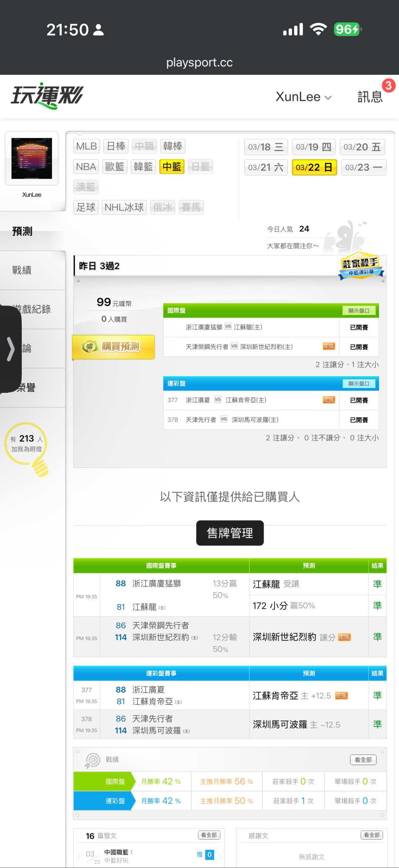399x868 pixels.
Task: Toggle 顯示盤口 in 運彩盤 header
Action: pos(359,384)
